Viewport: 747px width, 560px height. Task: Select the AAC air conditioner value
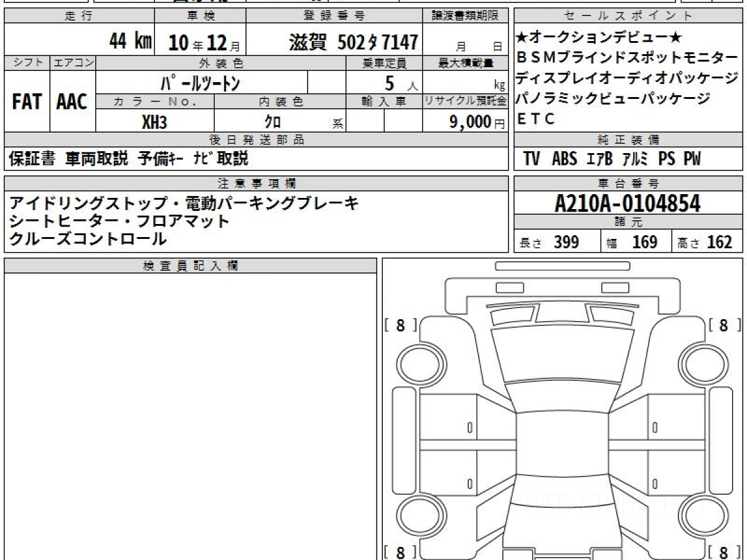click(x=72, y=102)
